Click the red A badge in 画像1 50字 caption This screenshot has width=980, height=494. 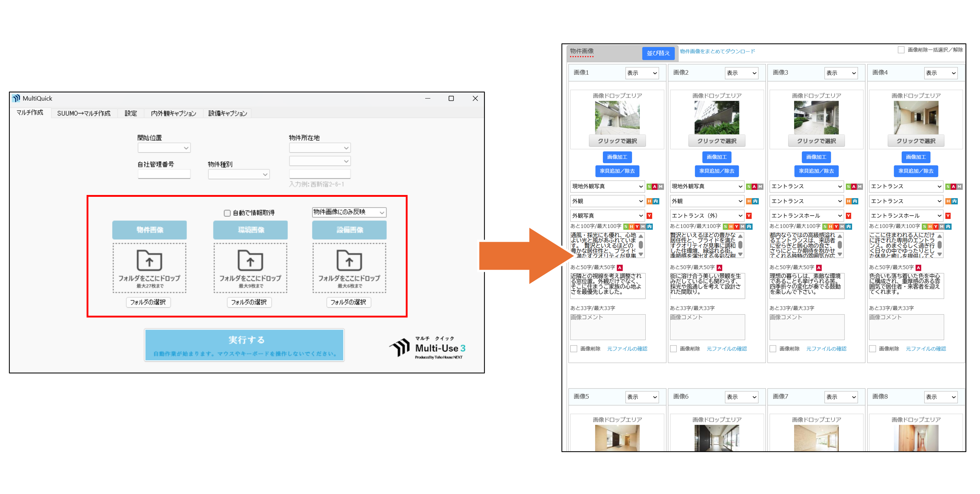click(620, 267)
